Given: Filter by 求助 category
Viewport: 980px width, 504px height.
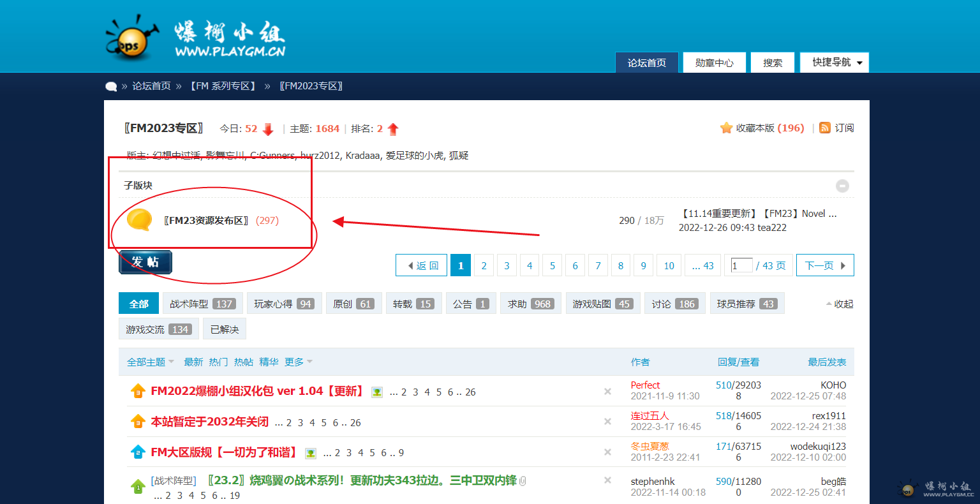Looking at the screenshot, I should pos(531,304).
